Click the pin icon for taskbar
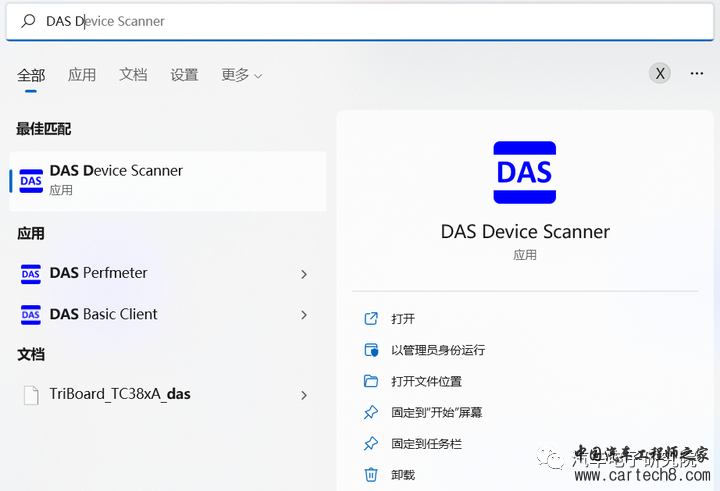Screen dimensions: 720x491 (371, 444)
